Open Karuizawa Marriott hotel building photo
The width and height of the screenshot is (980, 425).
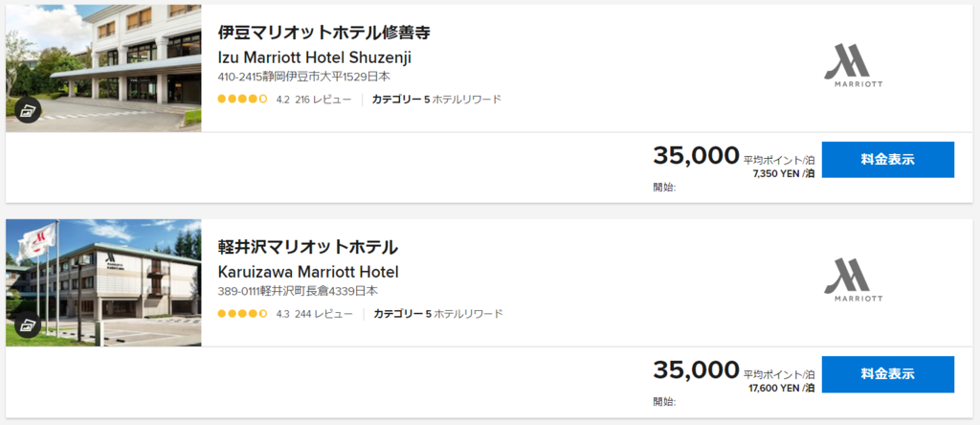tap(103, 282)
